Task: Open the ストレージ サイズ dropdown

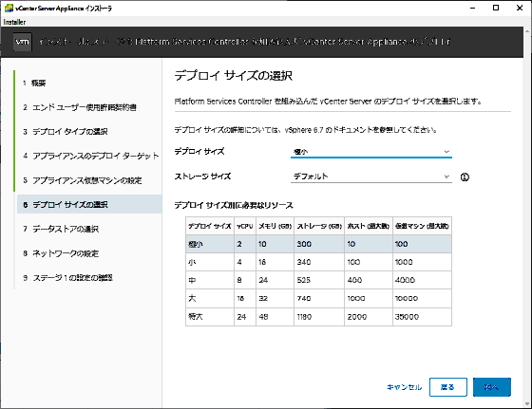Action: coord(371,177)
